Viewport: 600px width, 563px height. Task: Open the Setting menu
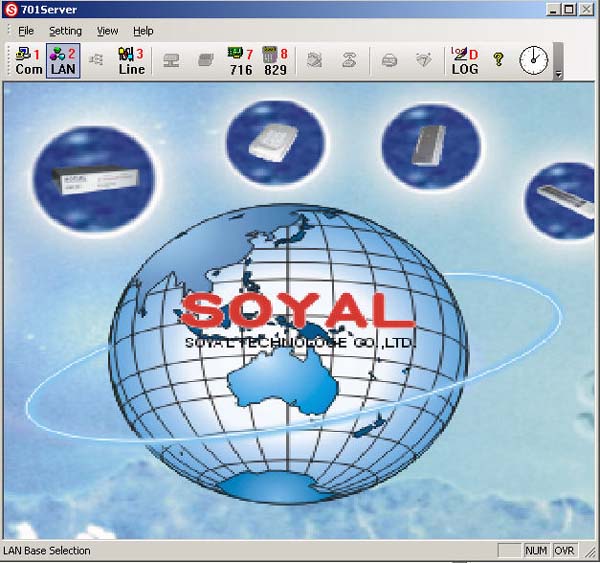65,31
